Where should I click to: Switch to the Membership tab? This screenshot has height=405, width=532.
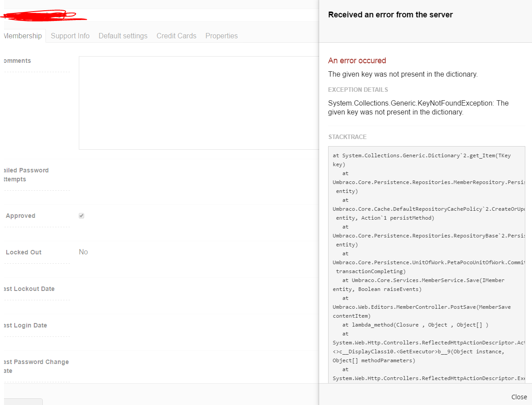[x=23, y=36]
